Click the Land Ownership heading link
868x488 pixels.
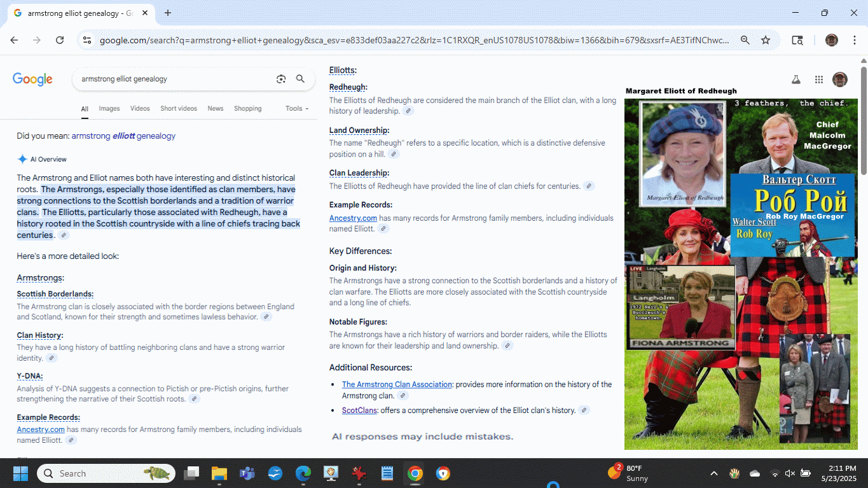pyautogui.click(x=359, y=130)
